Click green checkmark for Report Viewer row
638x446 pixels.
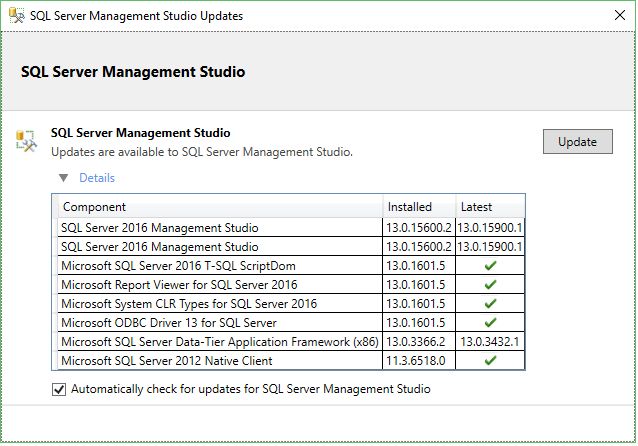490,284
